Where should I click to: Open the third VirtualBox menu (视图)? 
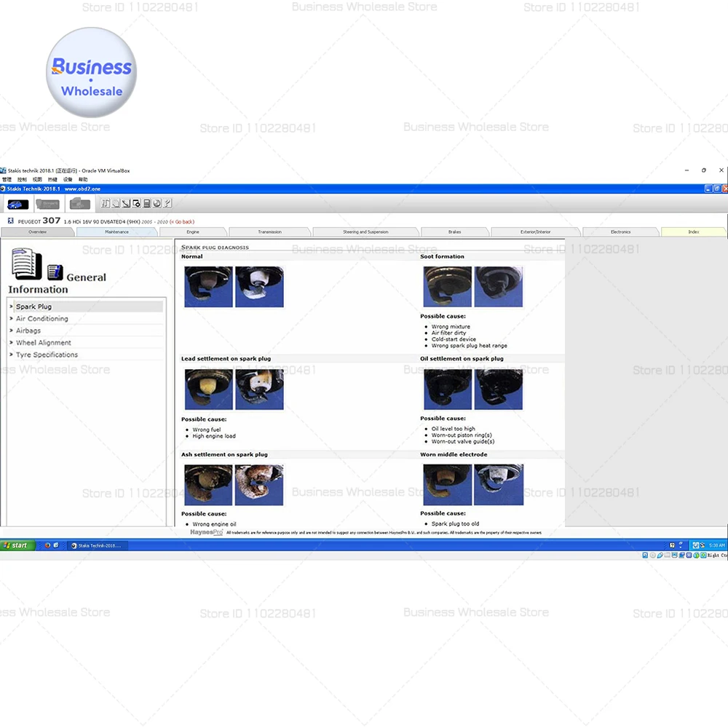pyautogui.click(x=37, y=179)
